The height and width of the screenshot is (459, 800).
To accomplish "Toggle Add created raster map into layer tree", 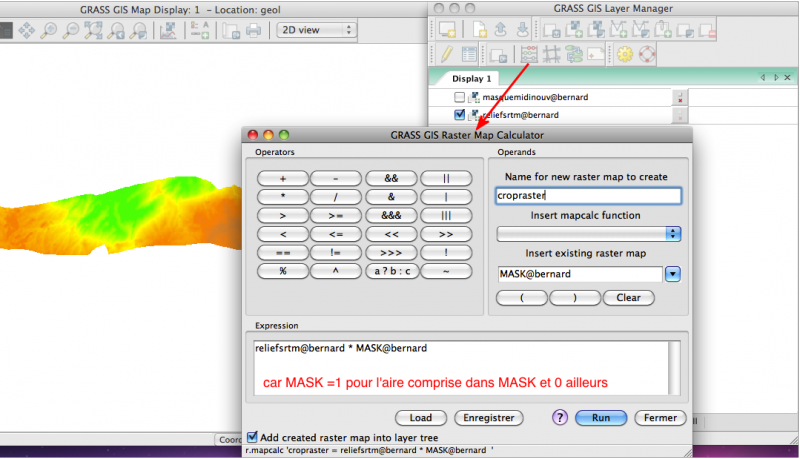I will click(x=252, y=438).
